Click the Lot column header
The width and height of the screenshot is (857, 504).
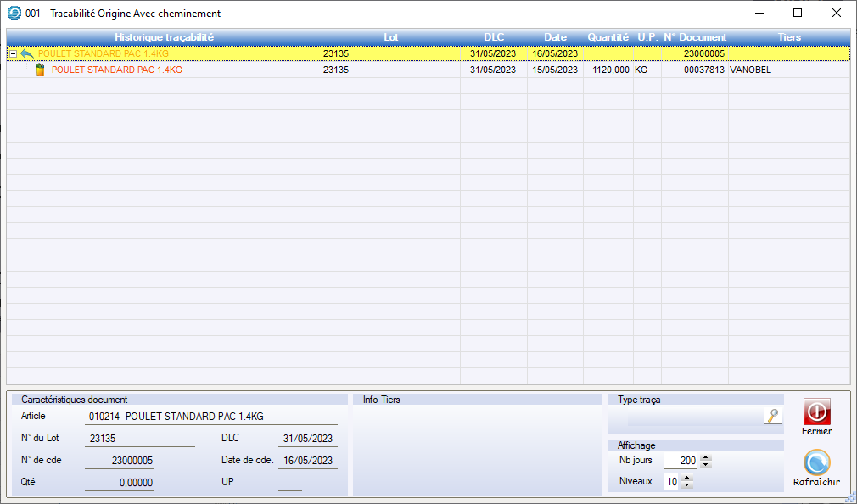click(390, 37)
